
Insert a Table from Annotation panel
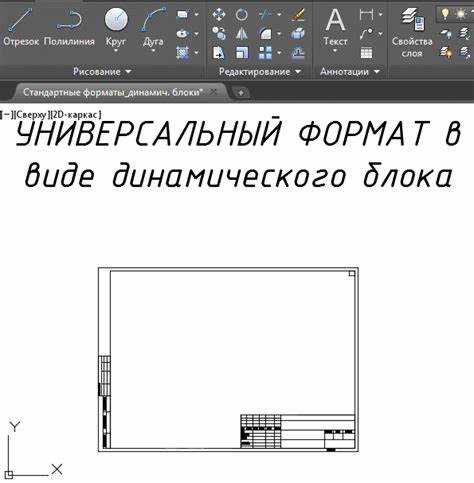(x=366, y=53)
